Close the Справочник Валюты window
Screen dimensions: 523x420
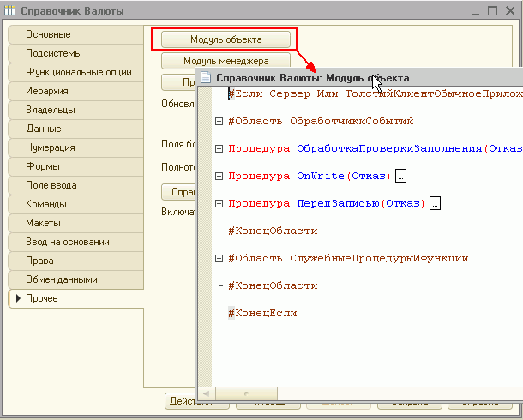click(510, 10)
